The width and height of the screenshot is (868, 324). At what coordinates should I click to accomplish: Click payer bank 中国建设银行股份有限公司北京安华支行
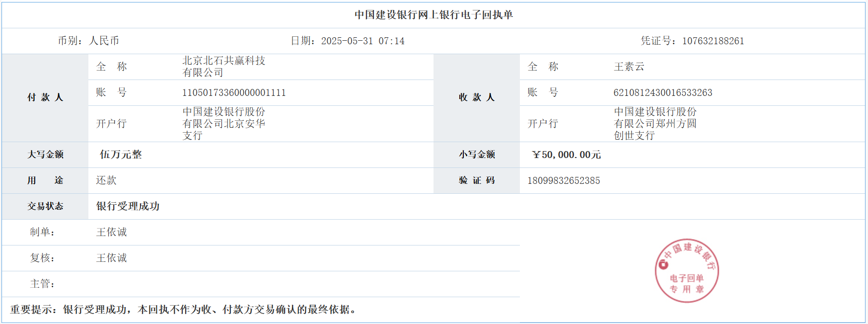pyautogui.click(x=223, y=123)
